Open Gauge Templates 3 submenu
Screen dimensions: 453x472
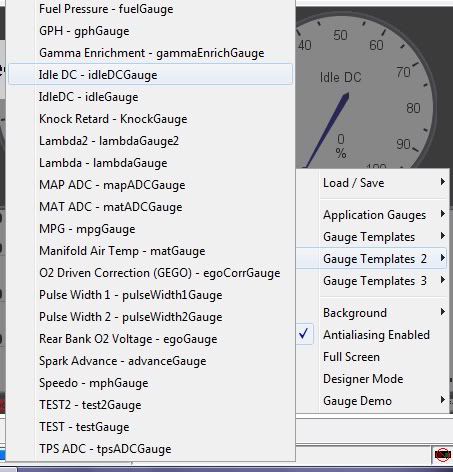click(x=372, y=281)
